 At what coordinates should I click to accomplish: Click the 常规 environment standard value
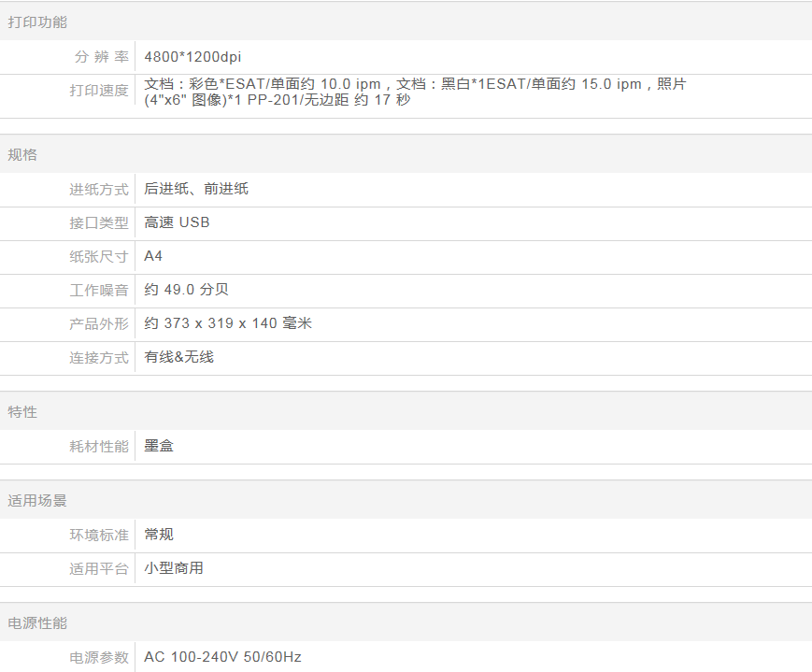pos(159,535)
